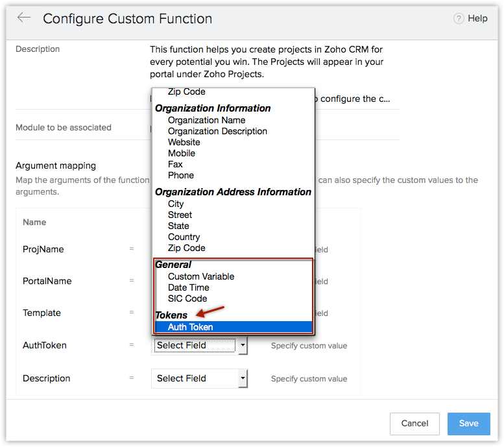Open Help via question mark icon
The height and width of the screenshot is (447, 504).
[x=459, y=19]
